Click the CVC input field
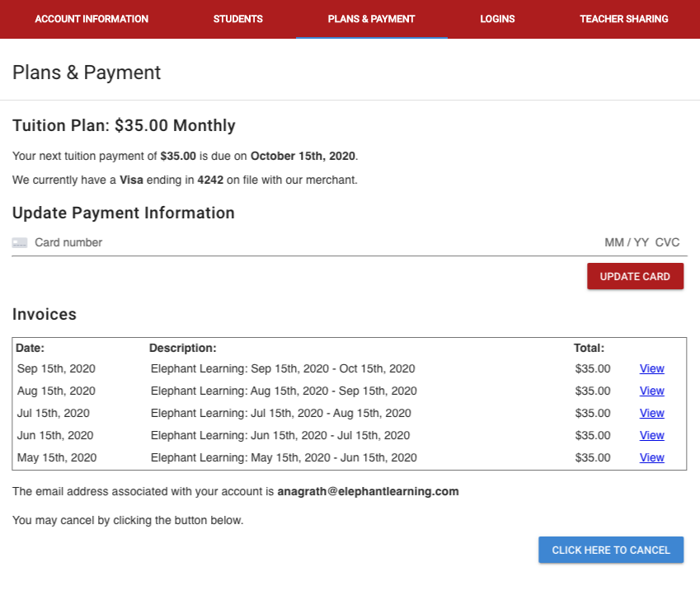 (667, 242)
